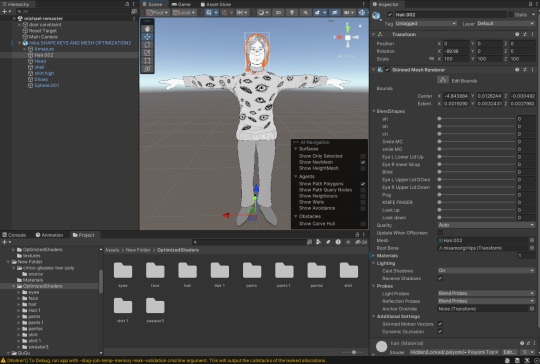Open the draw mode shading dropdown
This screenshot has width=540, height=364.
point(263,12)
